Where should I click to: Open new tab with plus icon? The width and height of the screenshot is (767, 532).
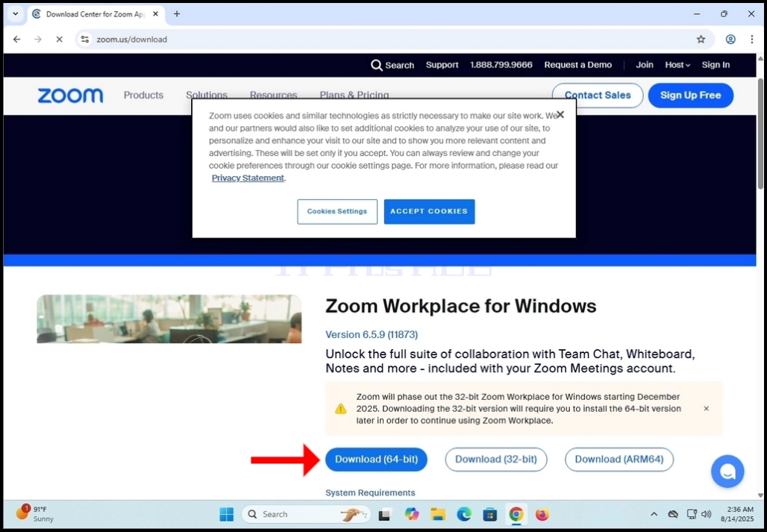point(177,13)
